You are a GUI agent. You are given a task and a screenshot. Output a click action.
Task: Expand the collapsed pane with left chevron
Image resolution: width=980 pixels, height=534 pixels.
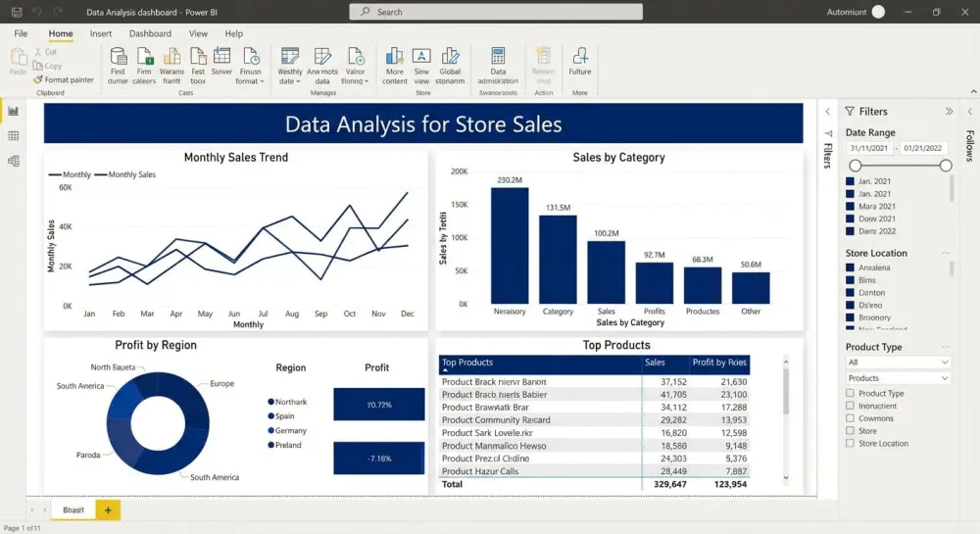827,111
